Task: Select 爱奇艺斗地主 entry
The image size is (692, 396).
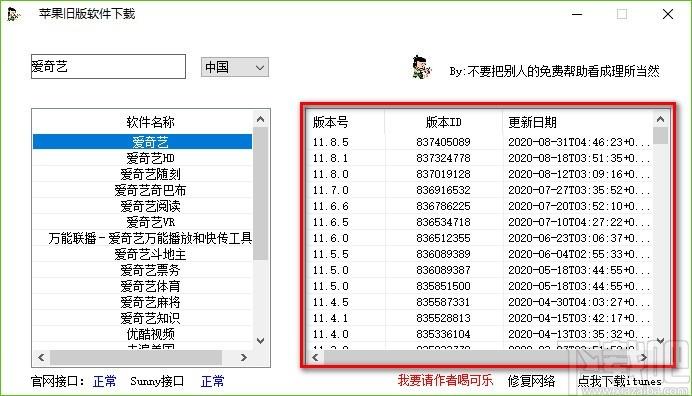Action: pyautogui.click(x=142, y=254)
